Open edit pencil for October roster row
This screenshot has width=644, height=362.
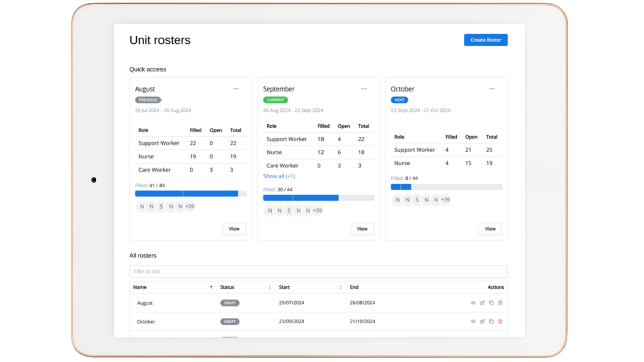[482, 321]
